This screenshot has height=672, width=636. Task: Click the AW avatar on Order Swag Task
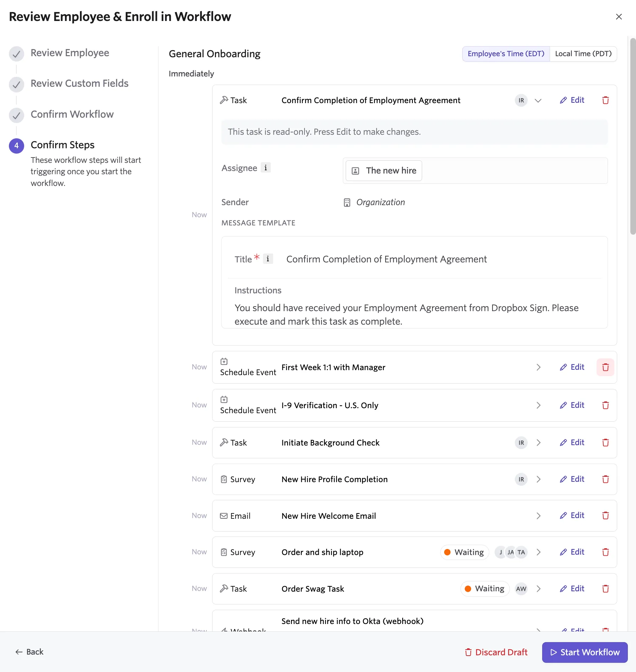pos(521,589)
